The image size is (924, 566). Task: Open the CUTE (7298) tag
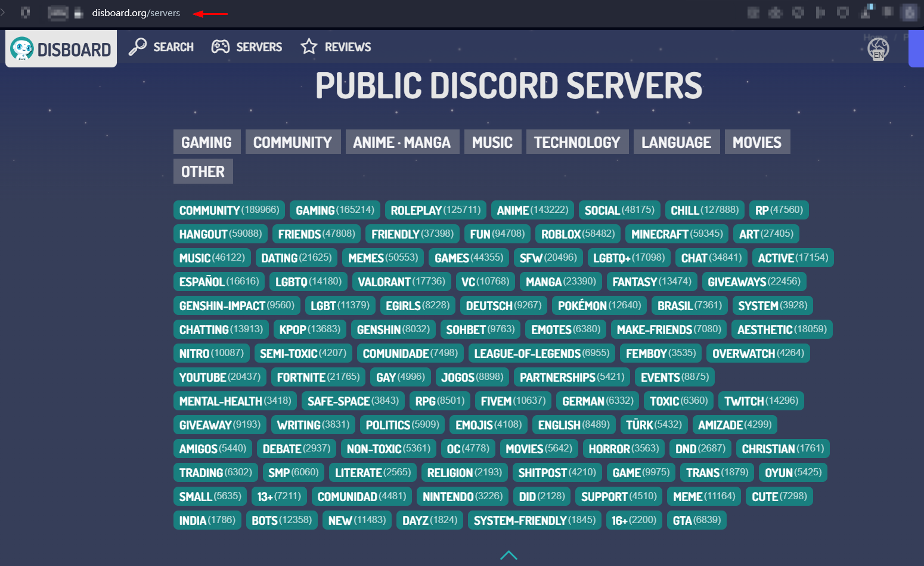coord(780,496)
